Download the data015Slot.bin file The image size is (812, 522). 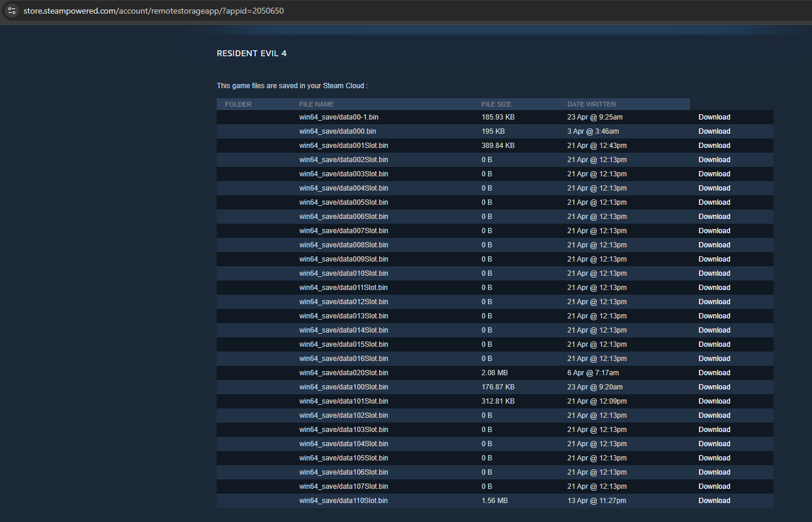click(714, 344)
